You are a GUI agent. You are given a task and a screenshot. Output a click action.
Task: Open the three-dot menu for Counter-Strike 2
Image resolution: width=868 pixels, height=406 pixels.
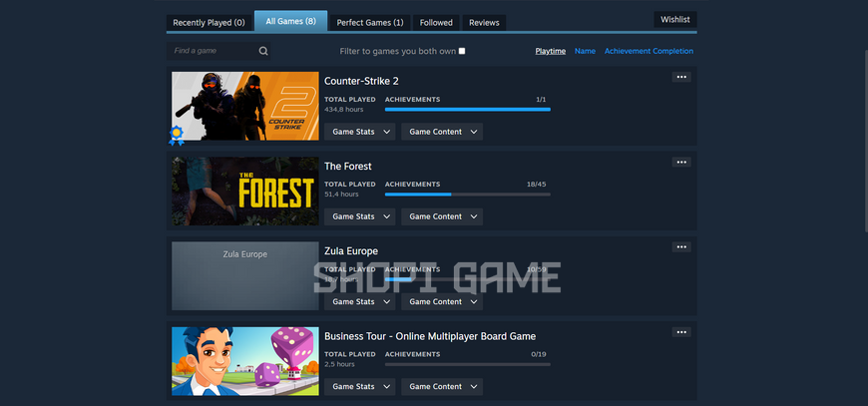pos(681,77)
